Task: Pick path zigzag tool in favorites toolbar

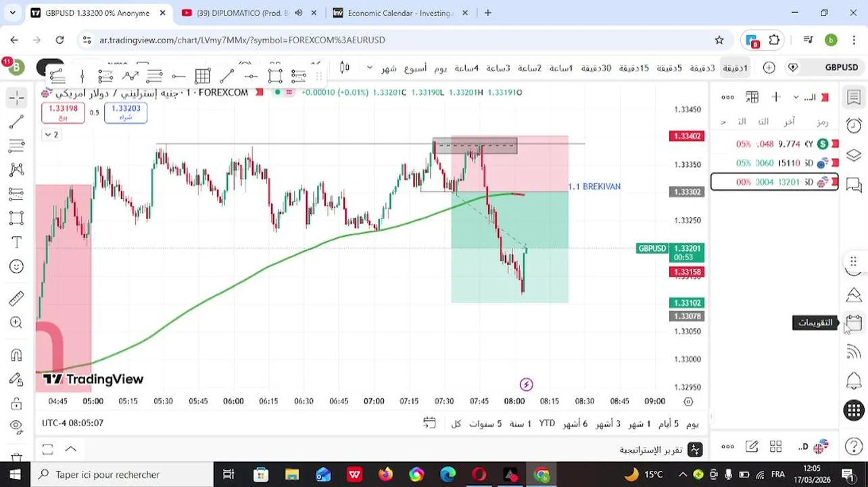Action: pos(130,76)
